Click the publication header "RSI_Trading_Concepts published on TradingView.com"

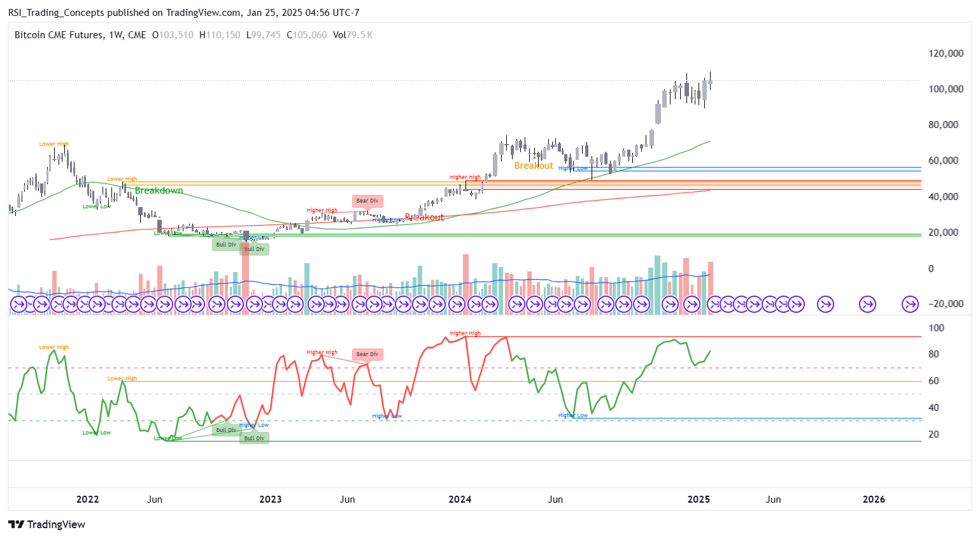(x=125, y=13)
